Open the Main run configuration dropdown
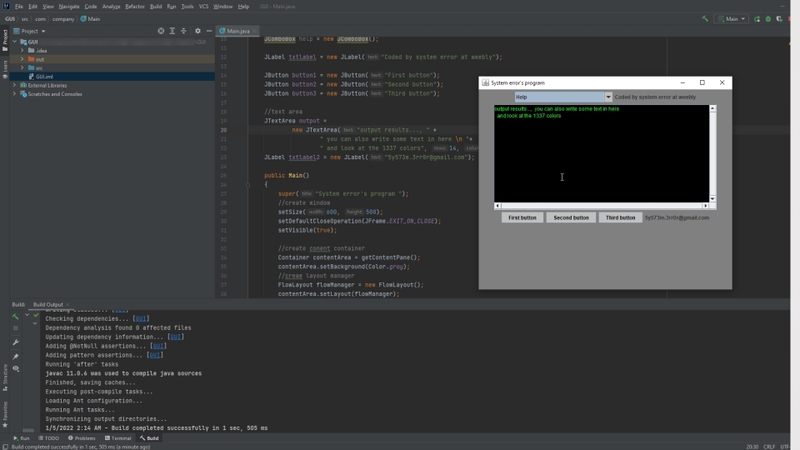The height and width of the screenshot is (450, 800). click(735, 19)
